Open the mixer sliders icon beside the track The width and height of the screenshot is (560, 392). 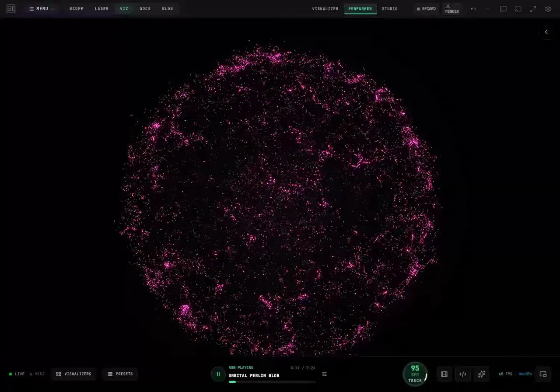(x=325, y=374)
